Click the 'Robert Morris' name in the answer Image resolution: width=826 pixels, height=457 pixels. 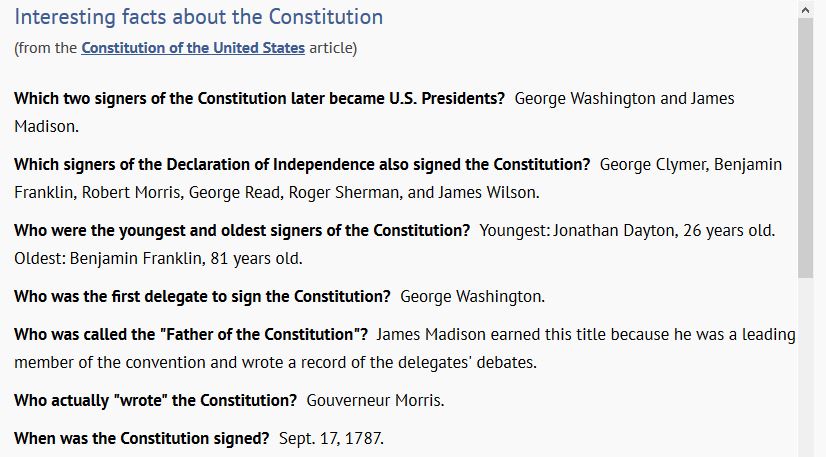(131, 192)
